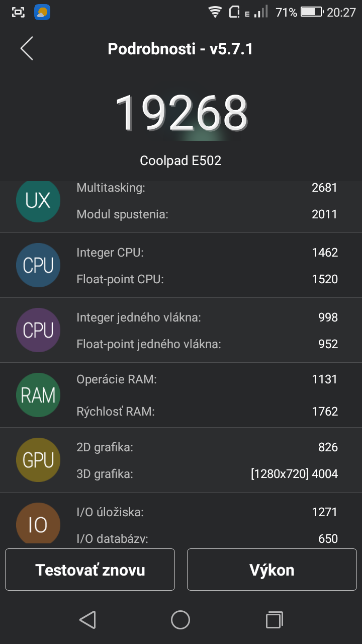Select the Integer CPU score row
The width and height of the screenshot is (362, 644).
(x=207, y=253)
